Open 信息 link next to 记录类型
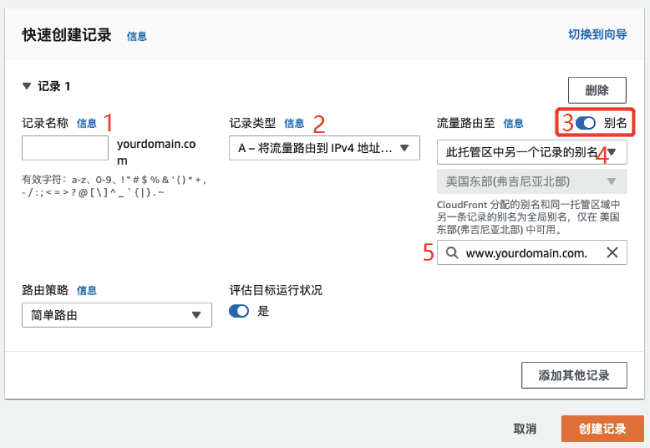 point(294,124)
